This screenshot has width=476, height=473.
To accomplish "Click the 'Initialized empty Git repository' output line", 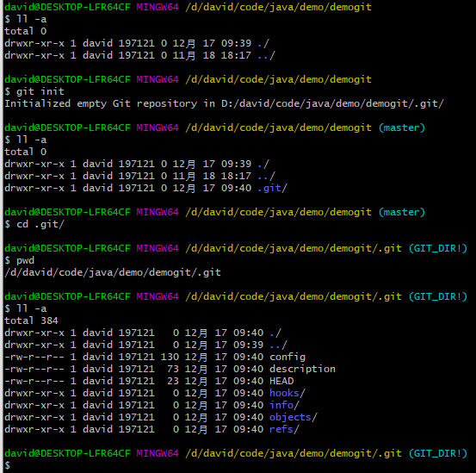I will [x=224, y=103].
